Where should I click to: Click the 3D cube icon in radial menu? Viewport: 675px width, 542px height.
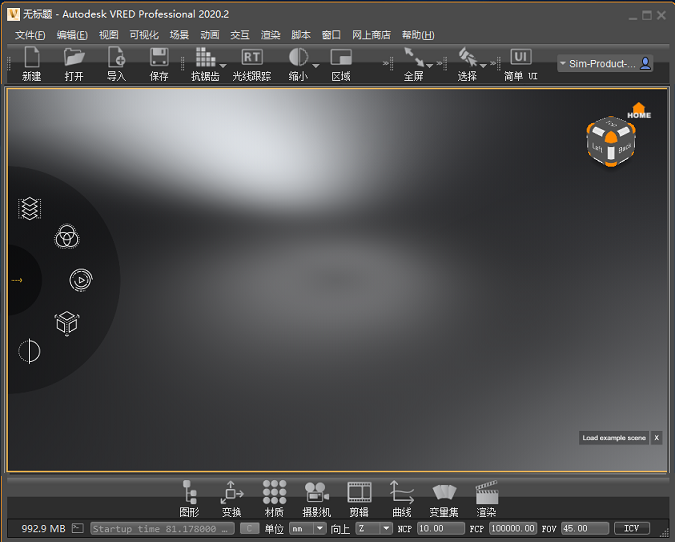67,323
